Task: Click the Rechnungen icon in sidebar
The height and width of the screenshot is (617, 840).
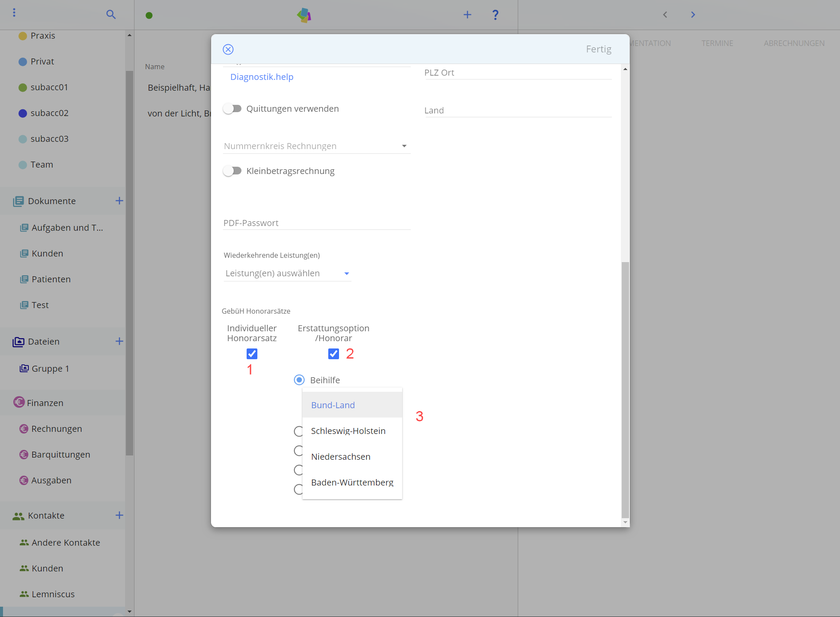Action: [x=20, y=428]
